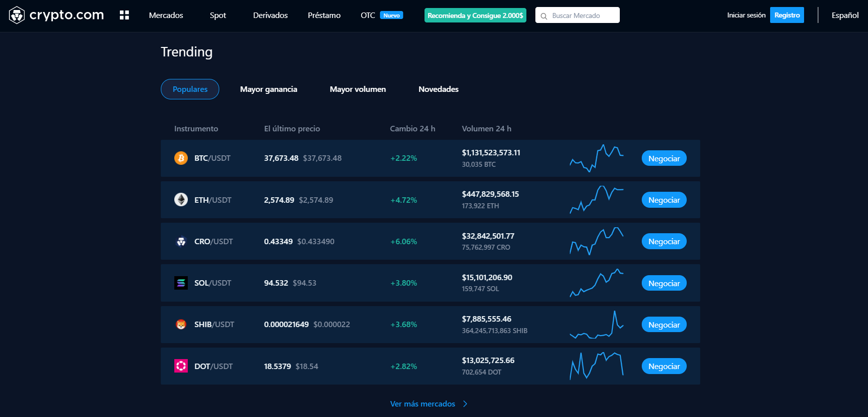Select the Populares tab
Screen dimensions: 868x417
(190, 89)
